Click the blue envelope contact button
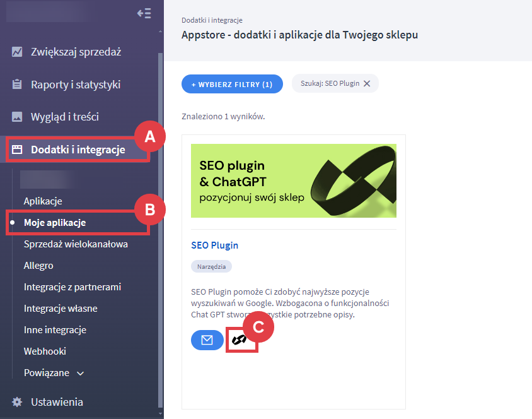 coord(207,340)
